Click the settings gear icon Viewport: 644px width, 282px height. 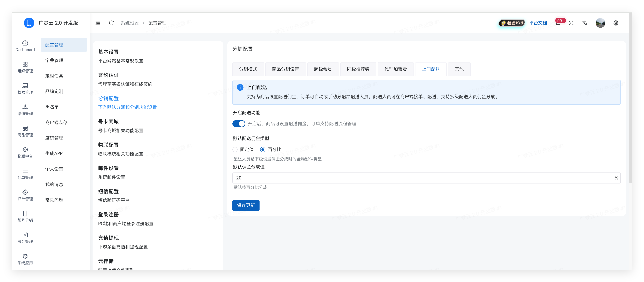coord(616,23)
